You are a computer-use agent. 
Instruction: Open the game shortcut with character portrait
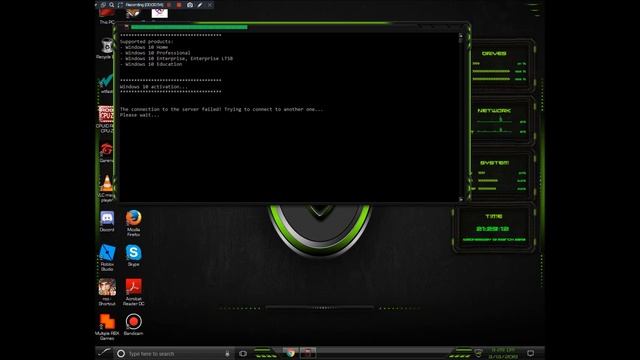point(107,292)
